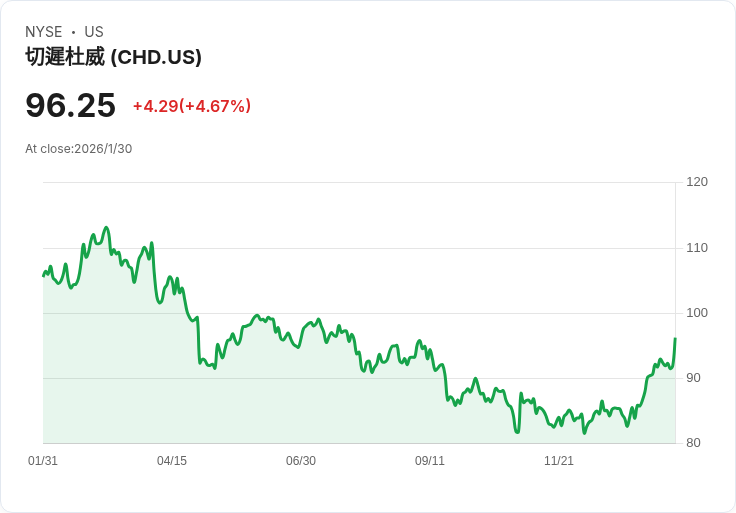
Task: Click the 110 y-axis label
Action: click(x=697, y=248)
